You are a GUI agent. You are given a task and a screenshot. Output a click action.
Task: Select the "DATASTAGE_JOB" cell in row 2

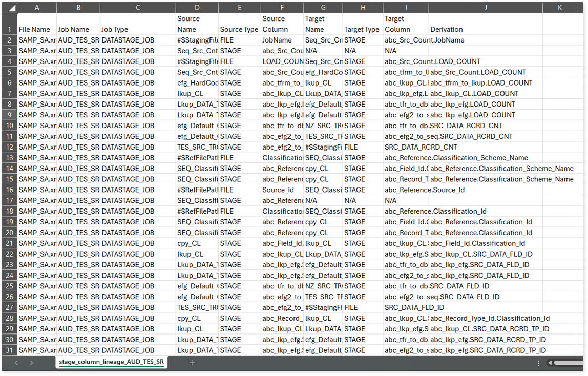point(138,40)
